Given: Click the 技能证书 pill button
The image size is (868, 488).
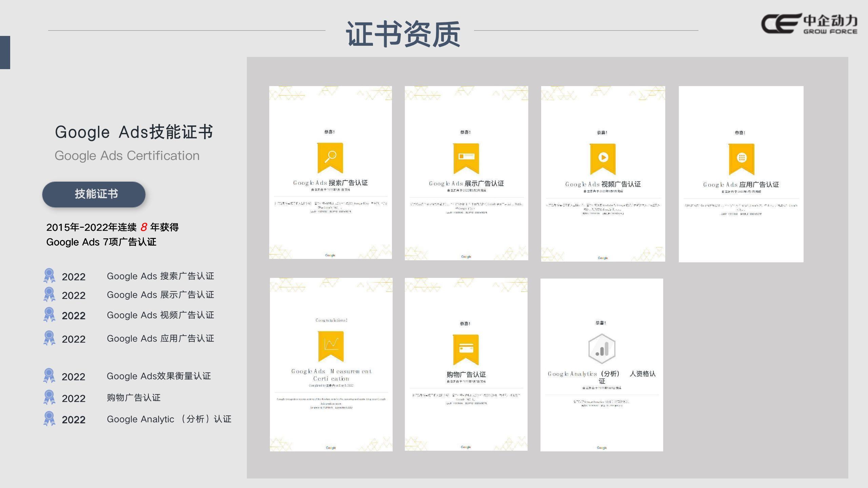Looking at the screenshot, I should (94, 194).
